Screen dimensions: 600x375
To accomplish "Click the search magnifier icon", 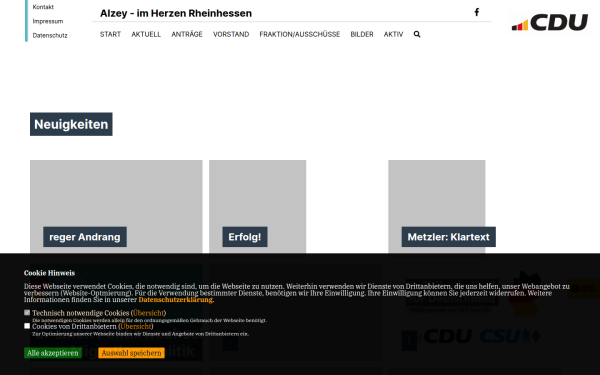I will 417,34.
